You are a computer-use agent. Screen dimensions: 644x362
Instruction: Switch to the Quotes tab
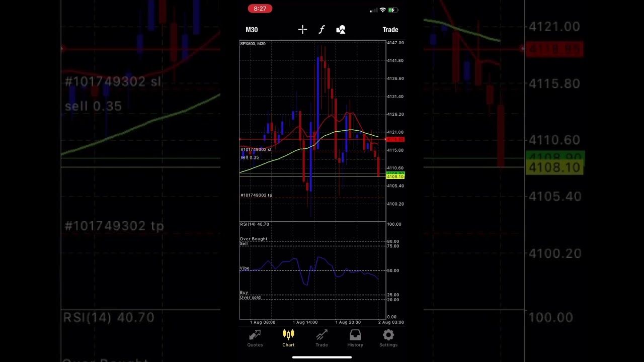pyautogui.click(x=255, y=338)
